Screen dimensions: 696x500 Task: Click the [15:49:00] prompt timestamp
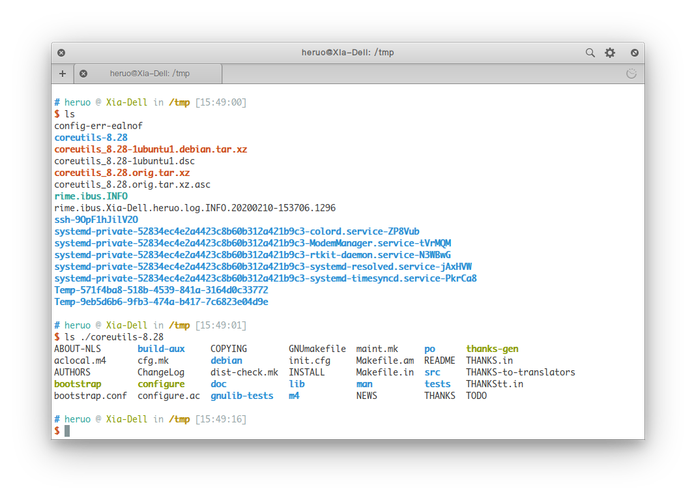point(221,103)
